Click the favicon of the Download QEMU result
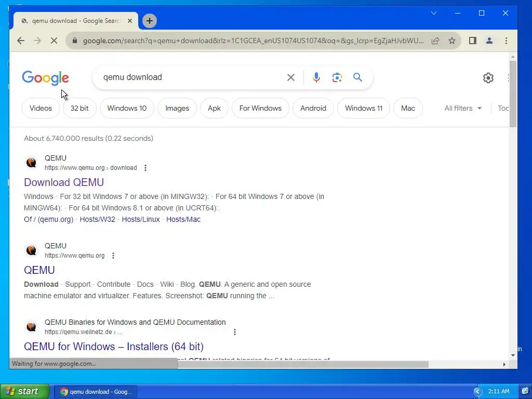The image size is (532, 399). pyautogui.click(x=31, y=163)
